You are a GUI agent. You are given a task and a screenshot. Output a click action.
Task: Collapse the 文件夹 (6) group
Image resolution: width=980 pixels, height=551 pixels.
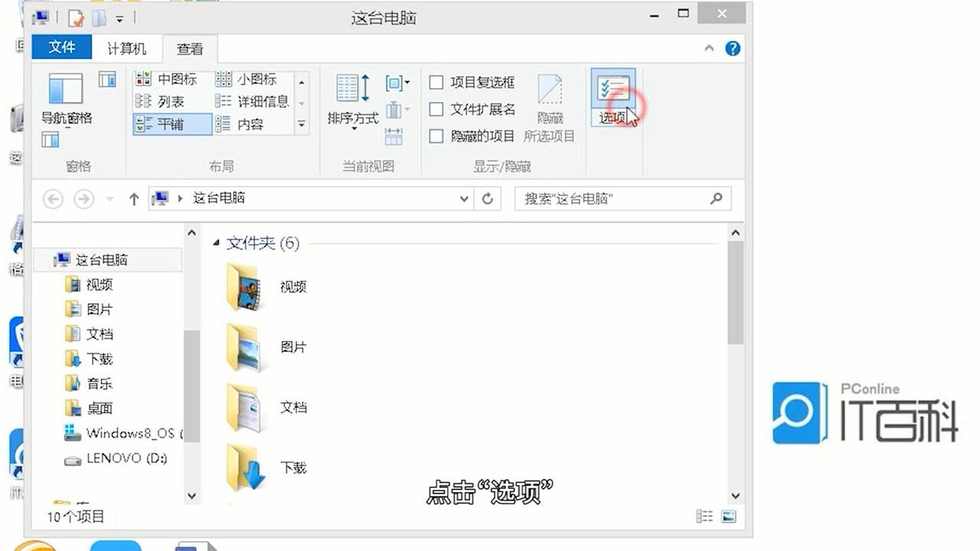[x=217, y=243]
